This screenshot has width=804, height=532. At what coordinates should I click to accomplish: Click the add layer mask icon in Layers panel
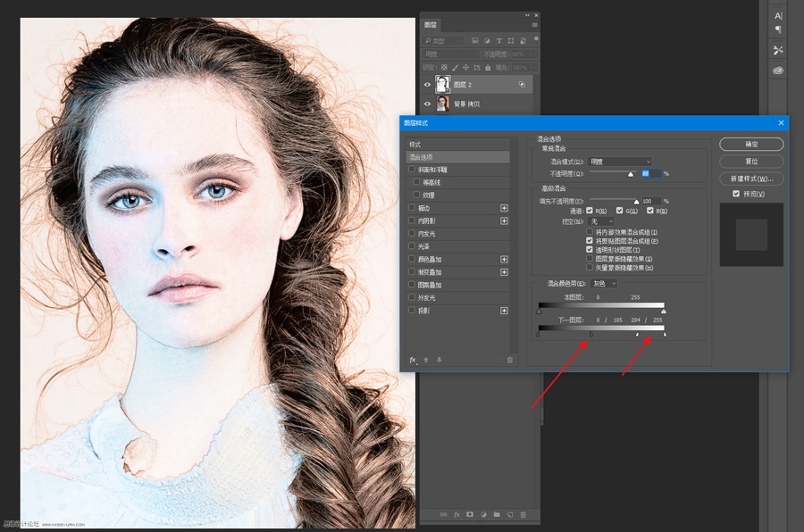click(469, 515)
